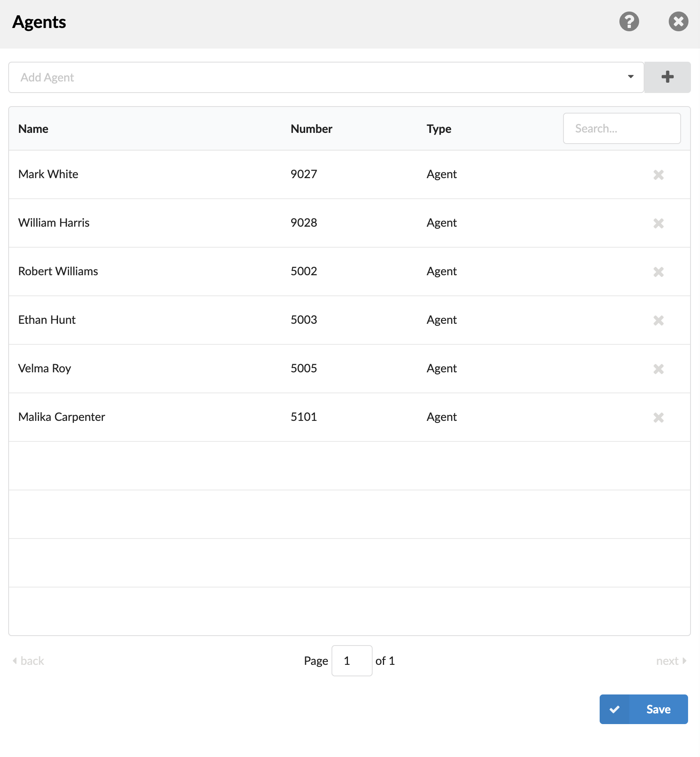700x757 pixels.
Task: Select the Malika Carpenter name cell
Action: tap(62, 417)
